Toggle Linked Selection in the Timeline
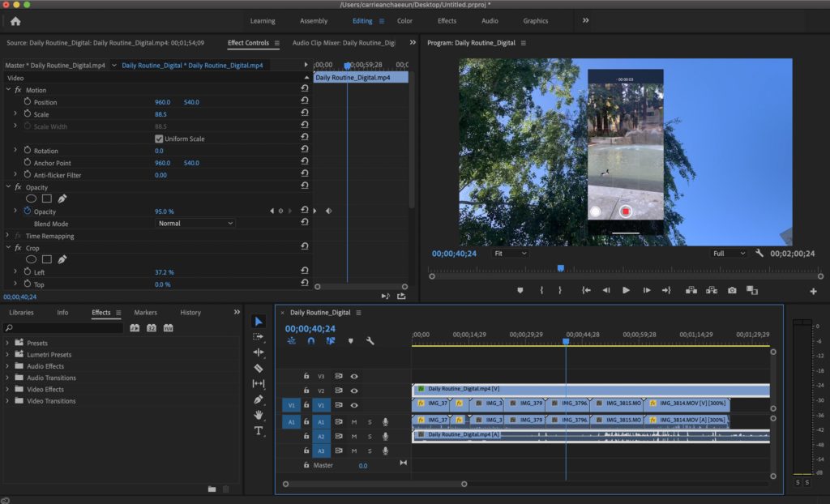This screenshot has width=830, height=504. (x=331, y=341)
